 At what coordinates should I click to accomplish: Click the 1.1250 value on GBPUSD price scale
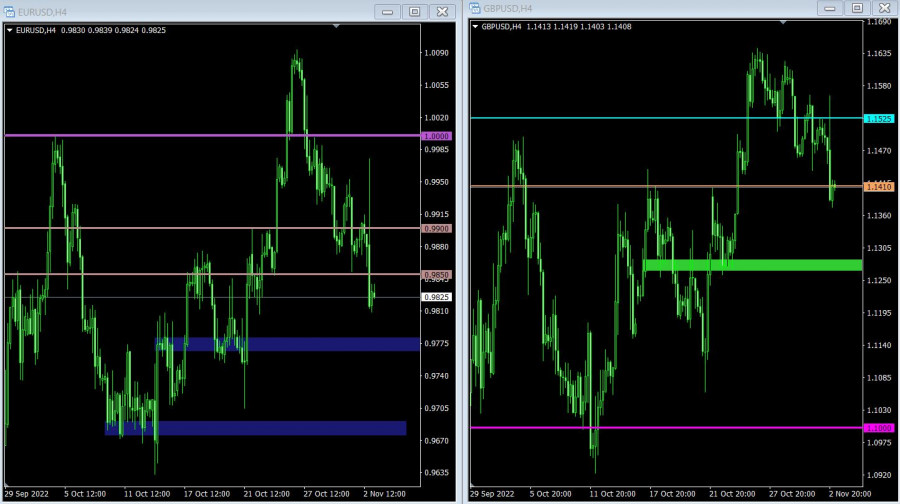click(x=879, y=280)
